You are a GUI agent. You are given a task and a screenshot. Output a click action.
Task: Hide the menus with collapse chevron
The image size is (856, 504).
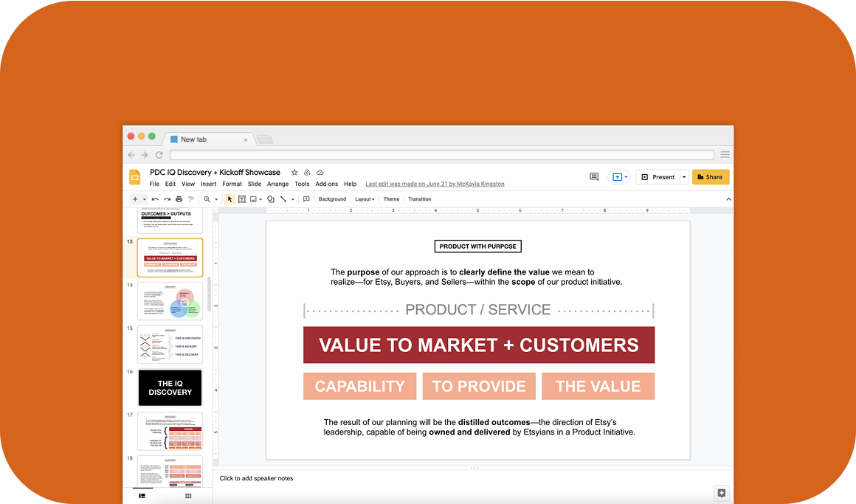[728, 199]
